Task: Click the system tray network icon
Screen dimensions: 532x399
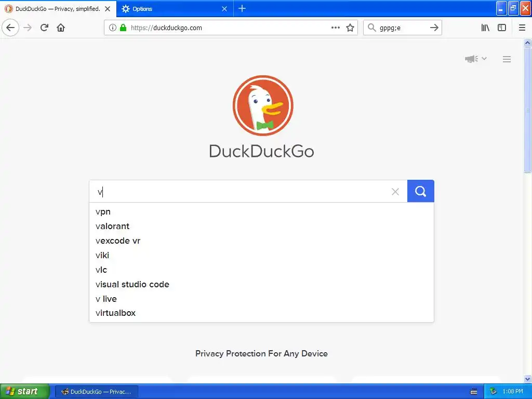Action: [x=493, y=392]
